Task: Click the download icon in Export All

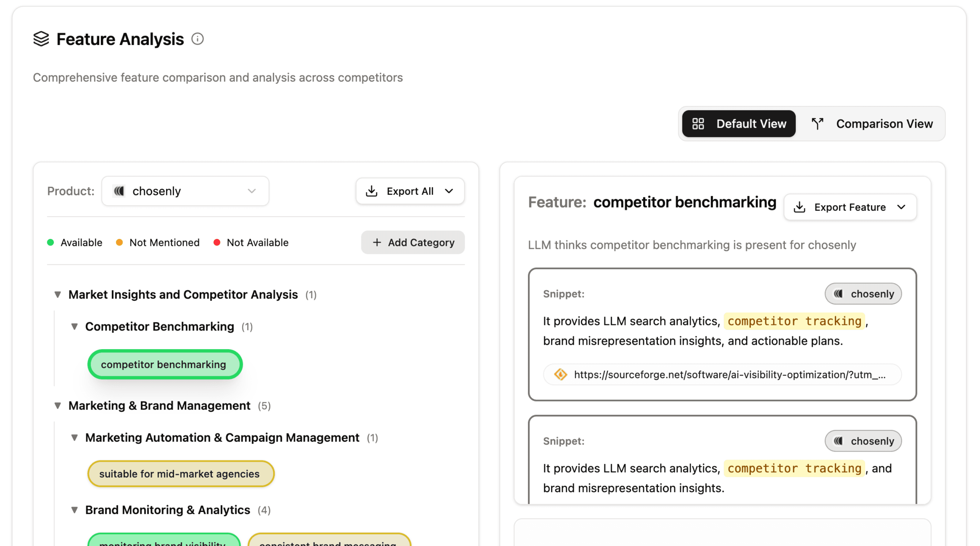Action: [x=371, y=191]
